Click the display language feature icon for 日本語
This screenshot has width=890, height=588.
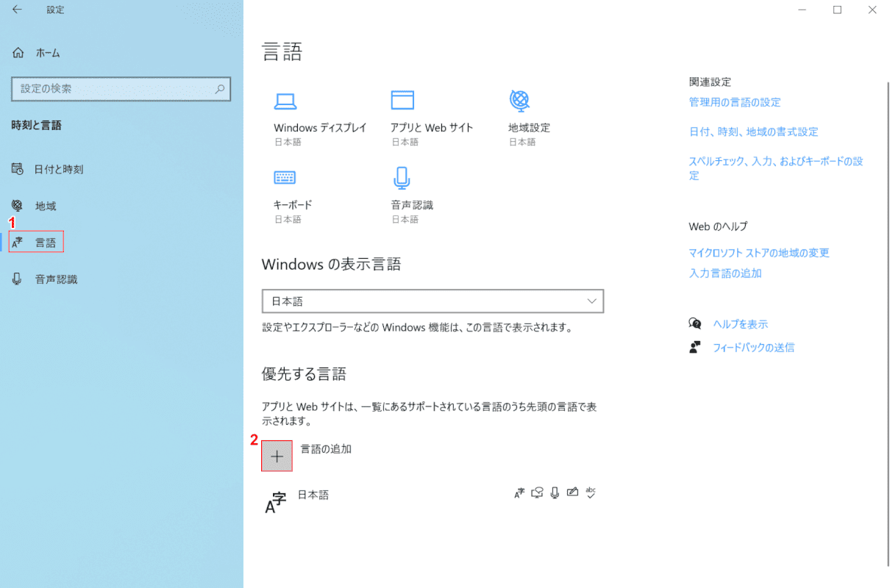coord(519,492)
